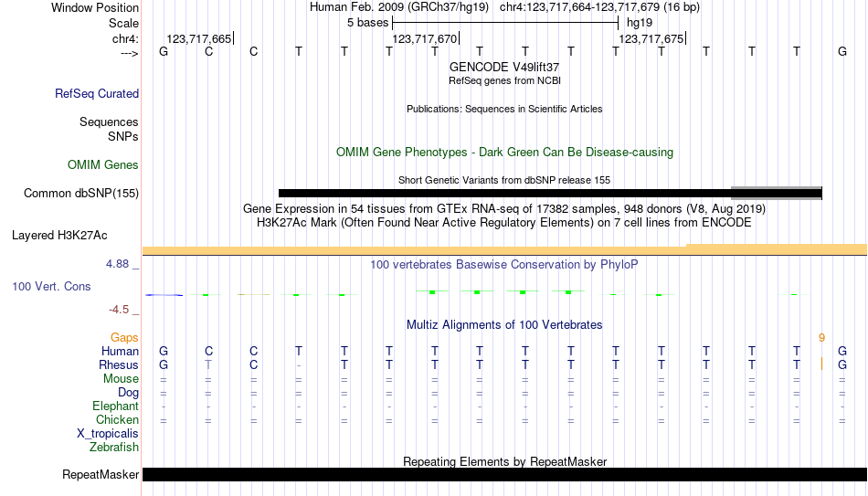Screen dimensions: 868x496
Task: Select the Elephant alignment row label
Action: click(x=116, y=406)
